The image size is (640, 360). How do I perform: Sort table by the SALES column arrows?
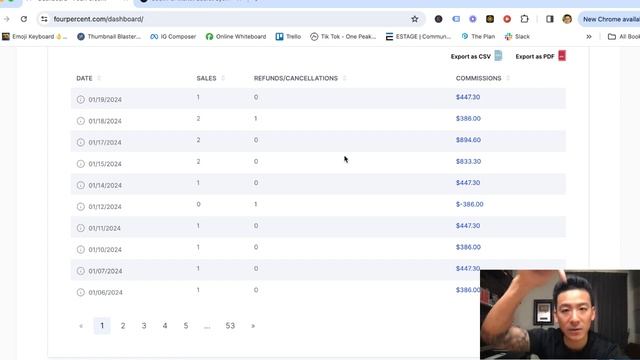click(223, 78)
